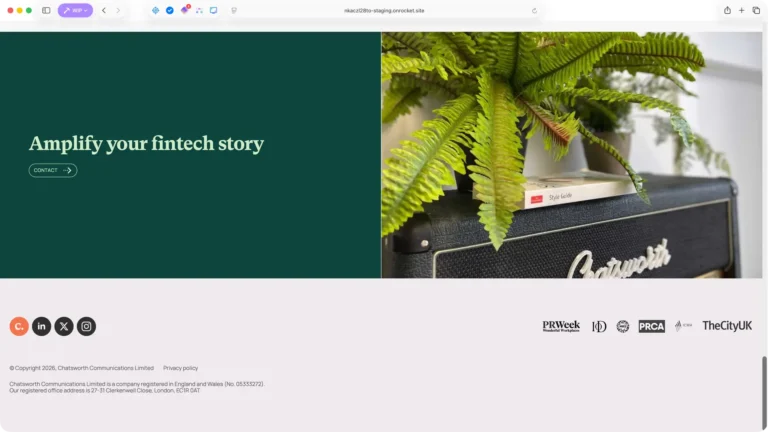Viewport: 768px width, 432px height.
Task: Open the LinkedIn social icon in footer
Action: 42,326
